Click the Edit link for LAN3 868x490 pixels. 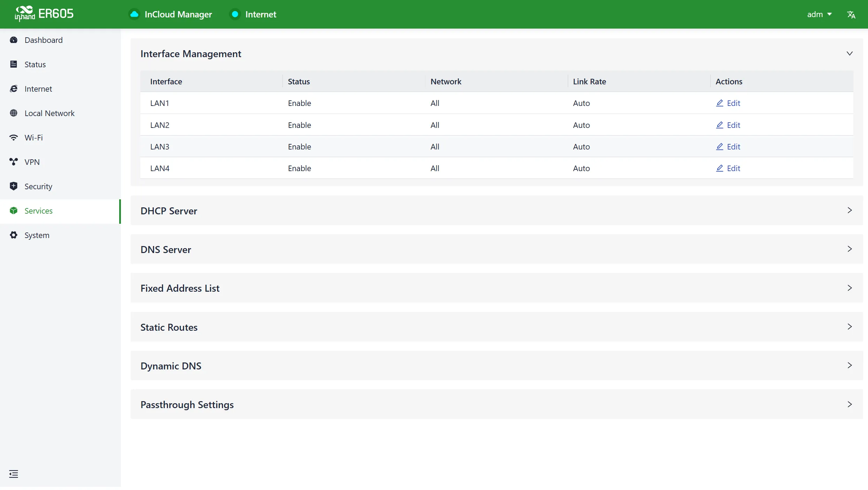coord(728,147)
